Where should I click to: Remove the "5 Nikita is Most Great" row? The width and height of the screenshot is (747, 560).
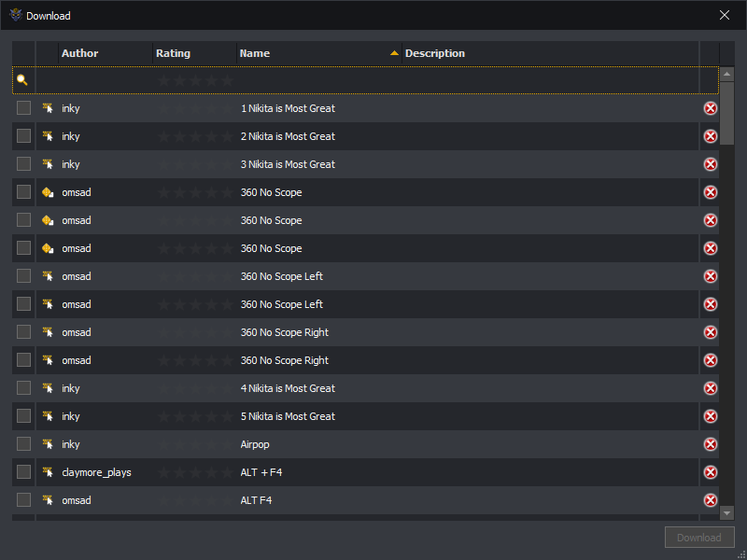tap(711, 416)
